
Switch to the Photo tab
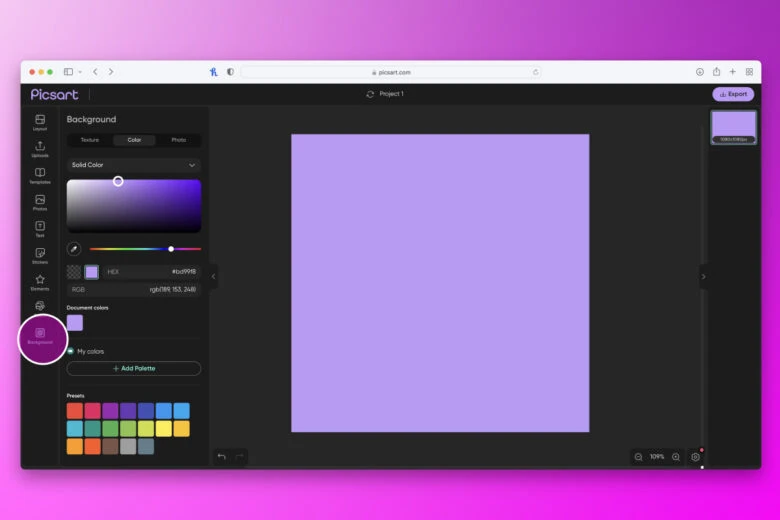(178, 140)
